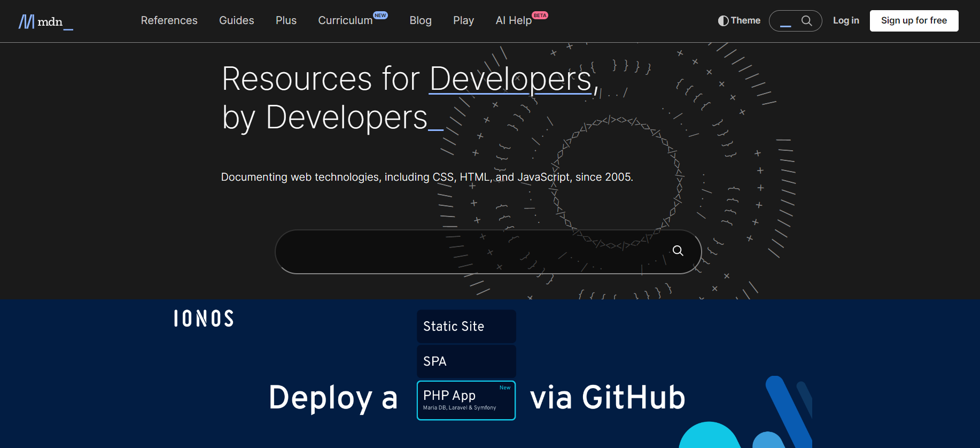The image size is (980, 448).
Task: Click the via GitHub text in ad
Action: [x=608, y=398]
